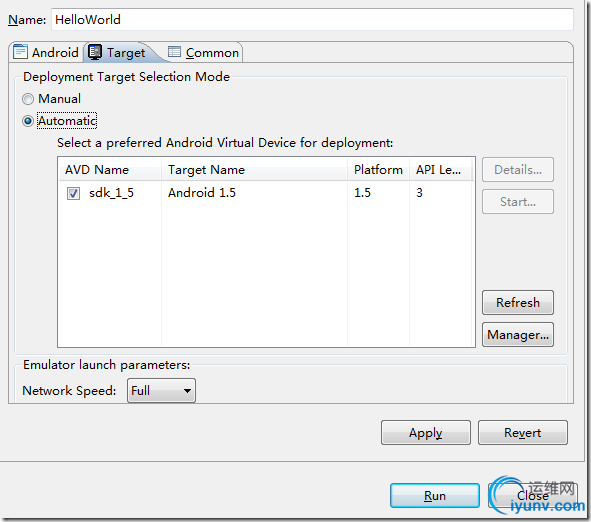Screen dimensions: 591x522
Task: Select the Automatic deployment mode radio
Action: click(28, 121)
